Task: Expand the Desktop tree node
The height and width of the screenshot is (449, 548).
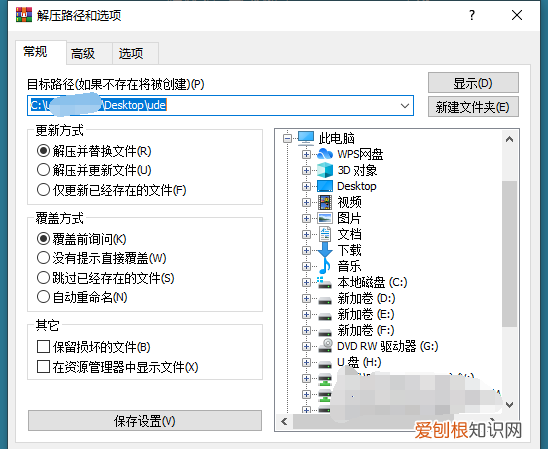Action: pos(306,187)
